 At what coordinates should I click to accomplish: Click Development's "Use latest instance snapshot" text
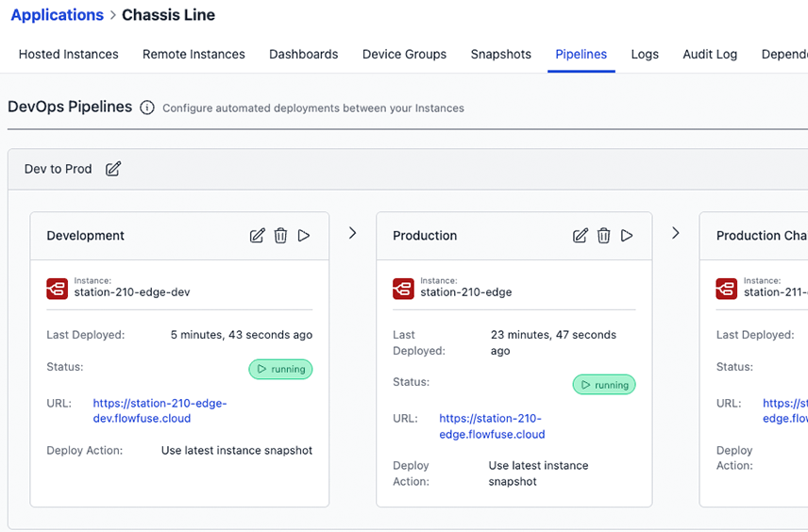pyautogui.click(x=237, y=450)
